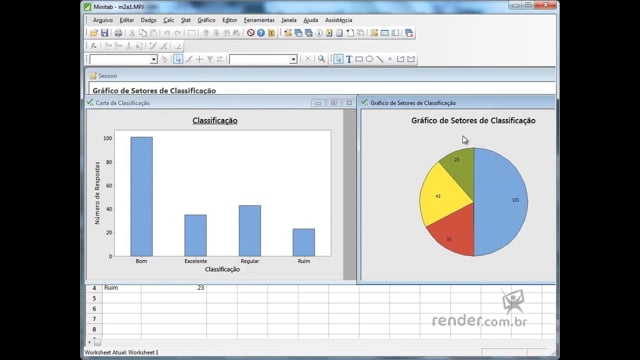The width and height of the screenshot is (640, 360).
Task: Select worksheet row header 5
Action: pyautogui.click(x=94, y=298)
